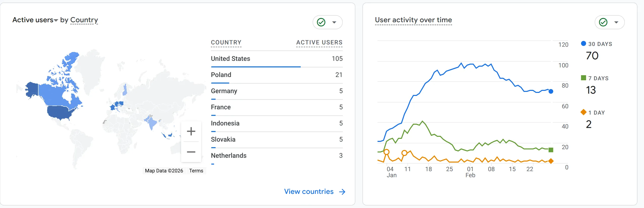Image resolution: width=644 pixels, height=208 pixels.
Task: Click the green checkmark on Country card
Action: click(x=321, y=22)
